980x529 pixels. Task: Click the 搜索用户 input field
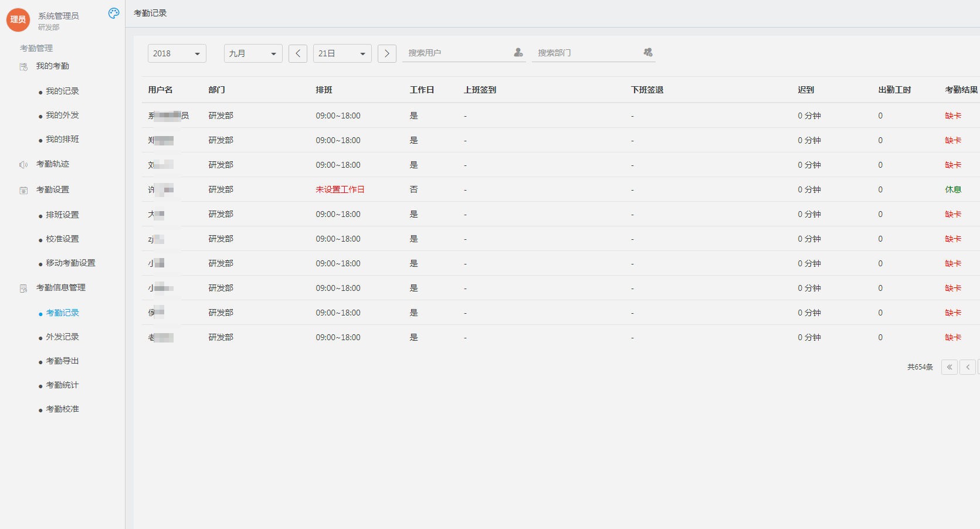[x=457, y=53]
